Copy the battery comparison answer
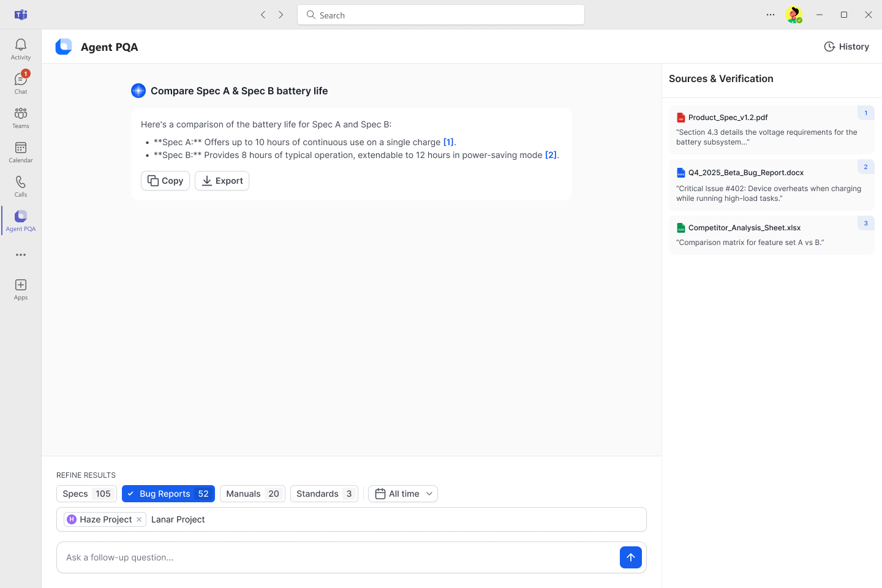 coord(165,181)
